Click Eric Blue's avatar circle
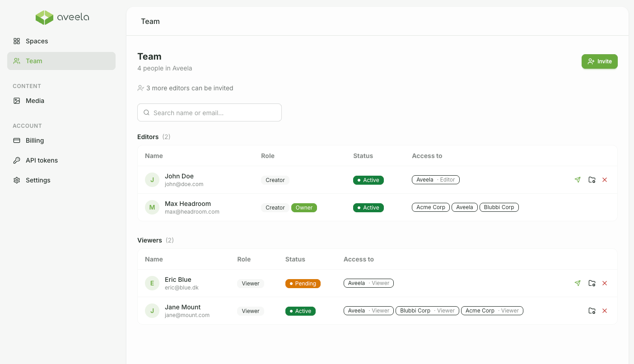Image resolution: width=634 pixels, height=364 pixels. 152,283
